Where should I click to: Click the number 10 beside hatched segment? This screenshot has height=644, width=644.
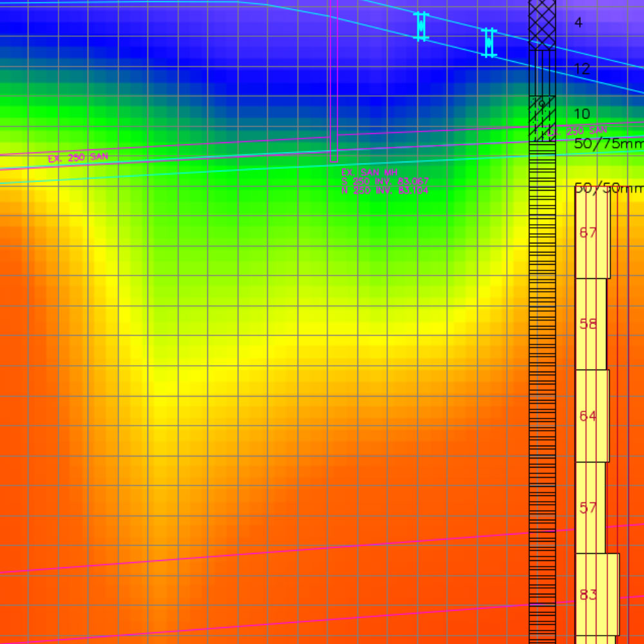(582, 114)
